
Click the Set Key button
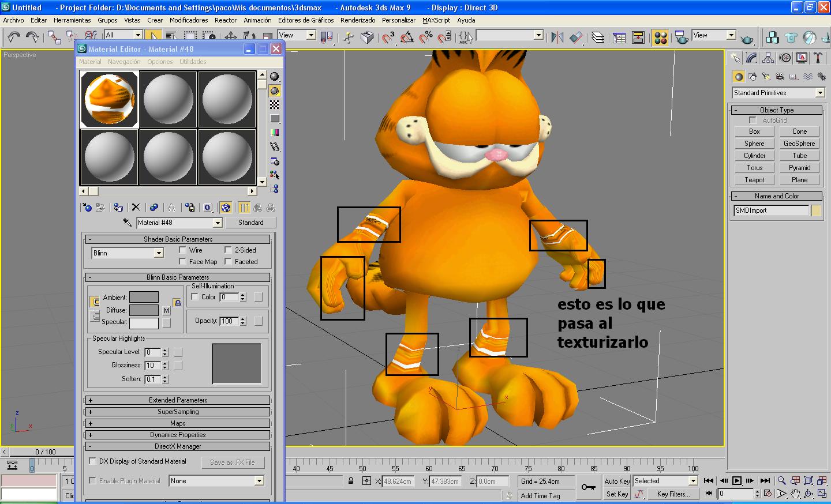tap(617, 494)
